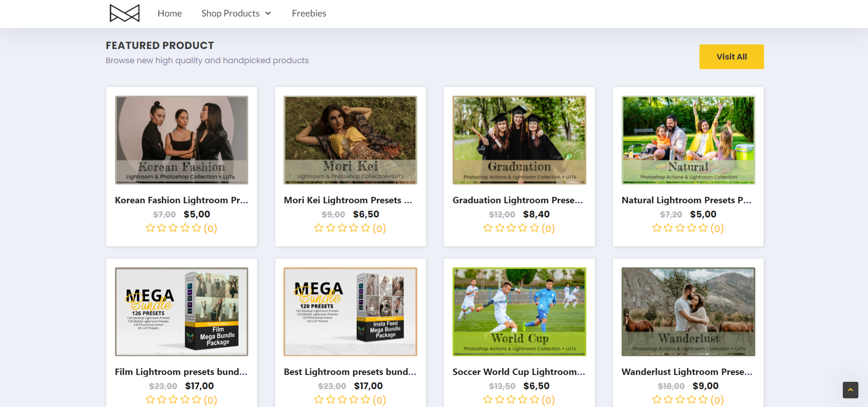Rate Korean Fashion preset five stars
The width and height of the screenshot is (868, 407).
(x=197, y=228)
